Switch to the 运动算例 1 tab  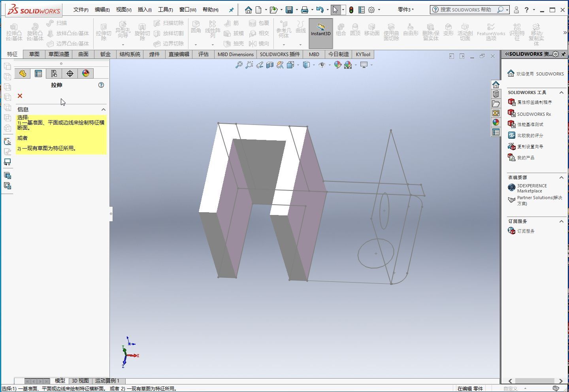tap(107, 381)
